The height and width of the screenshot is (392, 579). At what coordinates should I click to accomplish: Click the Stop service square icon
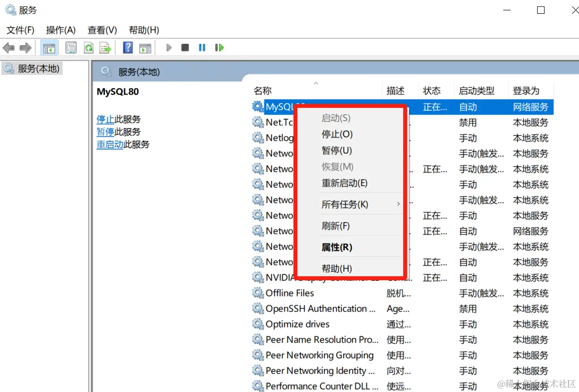(185, 48)
